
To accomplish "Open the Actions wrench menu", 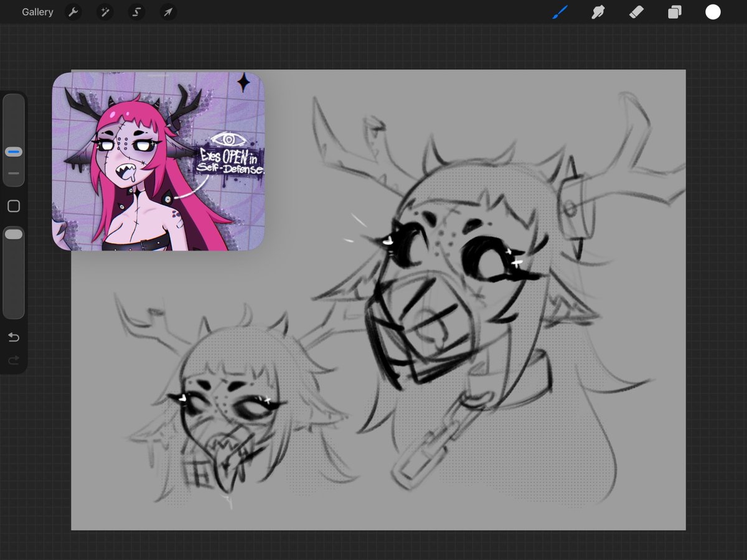I will [x=73, y=12].
